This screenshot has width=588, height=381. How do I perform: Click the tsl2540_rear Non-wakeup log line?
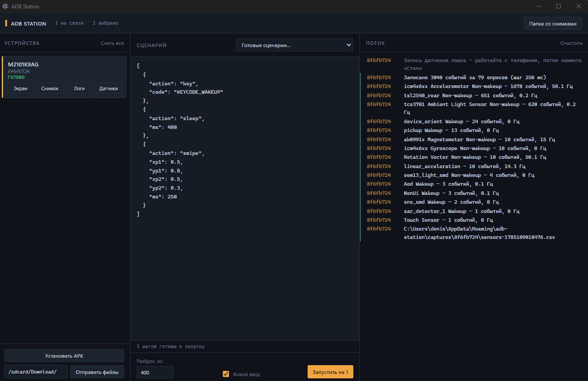[x=471, y=95]
